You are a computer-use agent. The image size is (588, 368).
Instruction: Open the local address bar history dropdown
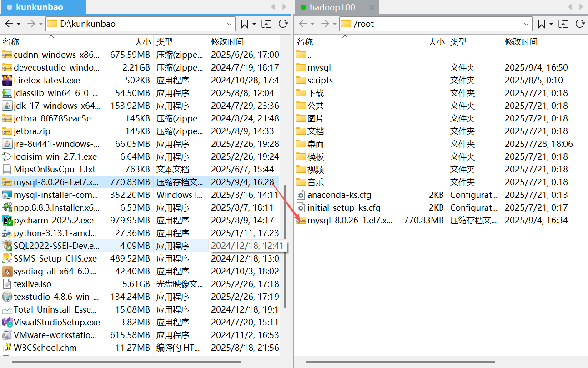(228, 24)
